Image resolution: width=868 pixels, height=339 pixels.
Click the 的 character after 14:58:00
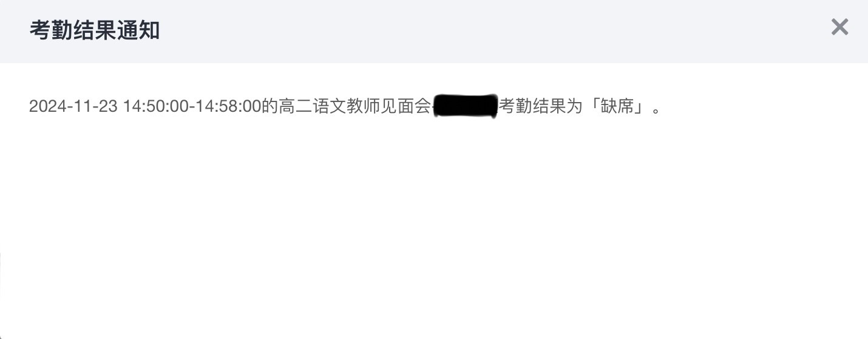click(x=270, y=107)
